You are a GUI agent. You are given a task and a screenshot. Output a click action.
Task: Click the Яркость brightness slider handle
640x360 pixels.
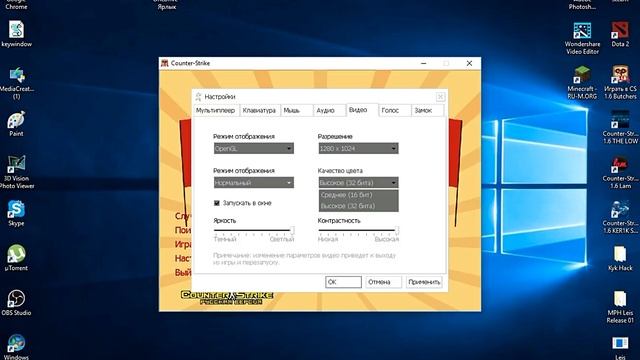point(292,231)
